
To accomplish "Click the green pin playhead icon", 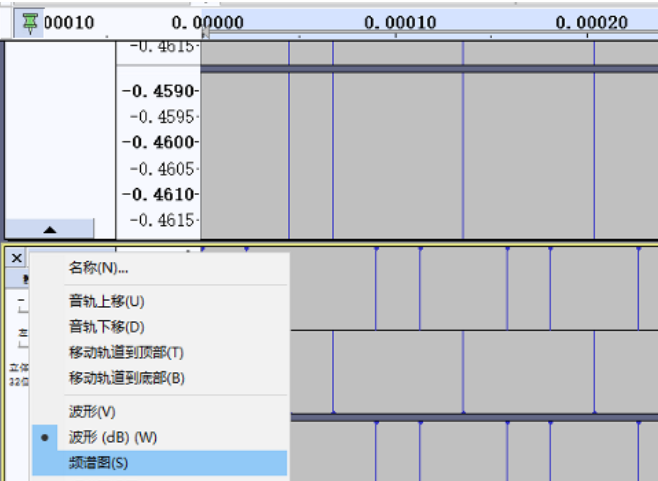I will 30,23.
